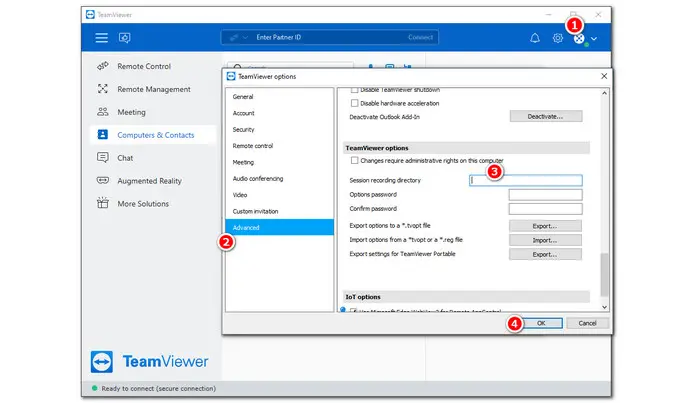Click the options panel scrollbar thumb
Image resolution: width=700 pixels, height=403 pixels.
click(604, 275)
